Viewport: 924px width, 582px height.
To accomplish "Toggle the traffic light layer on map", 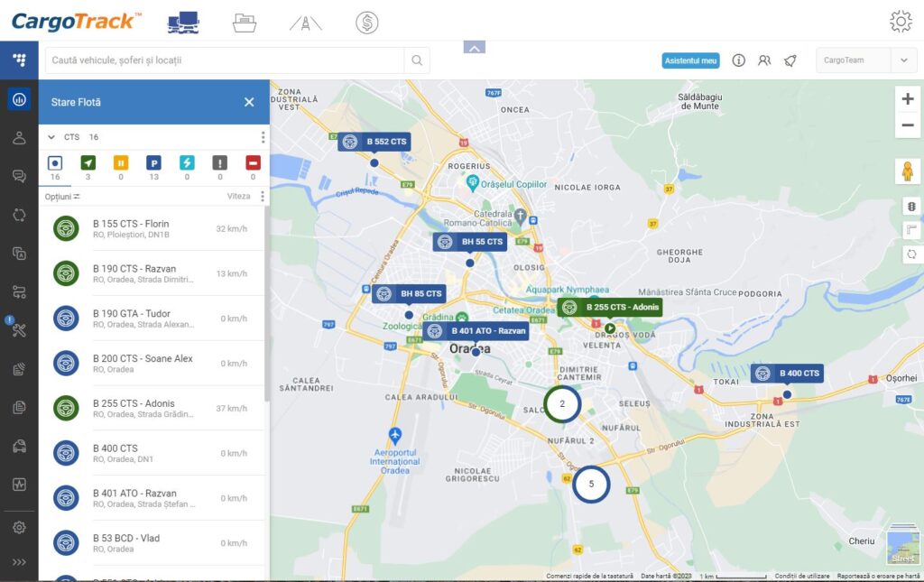I will coord(908,207).
